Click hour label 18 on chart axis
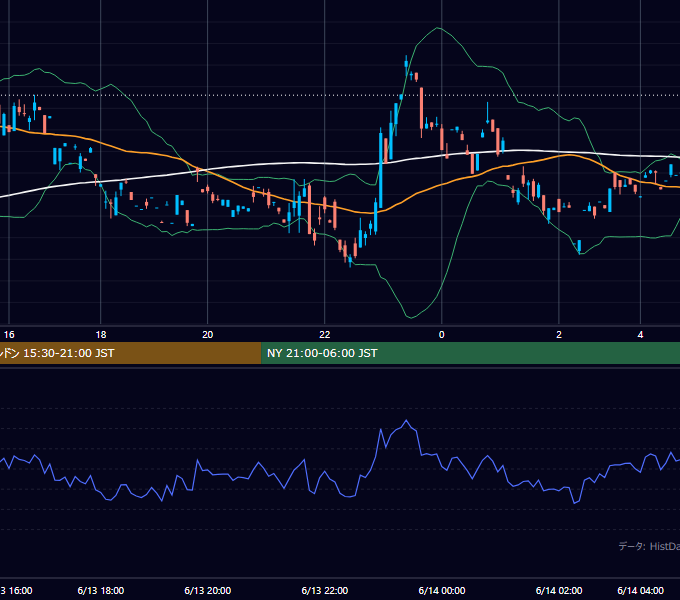Viewport: 680px width, 600px height. pos(101,335)
